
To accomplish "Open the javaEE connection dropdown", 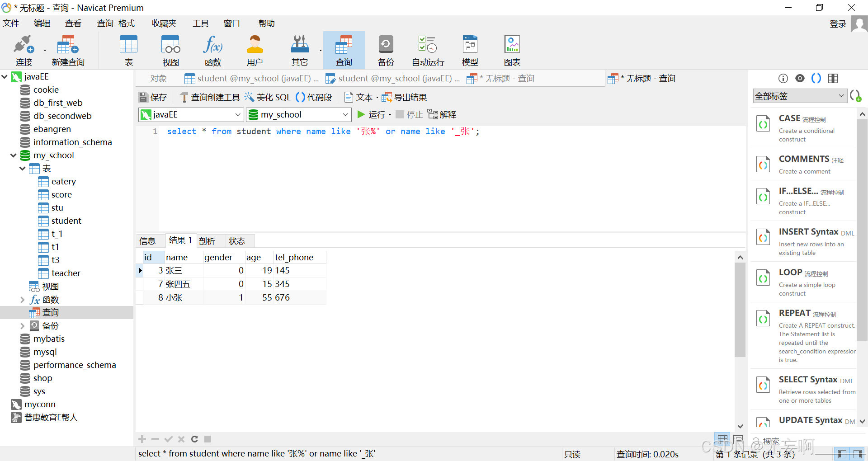I will [191, 114].
